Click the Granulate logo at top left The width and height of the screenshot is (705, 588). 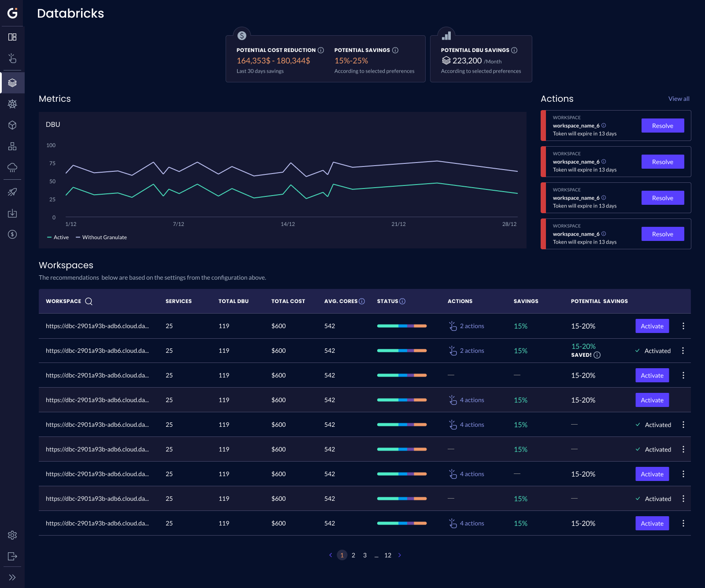pos(12,12)
